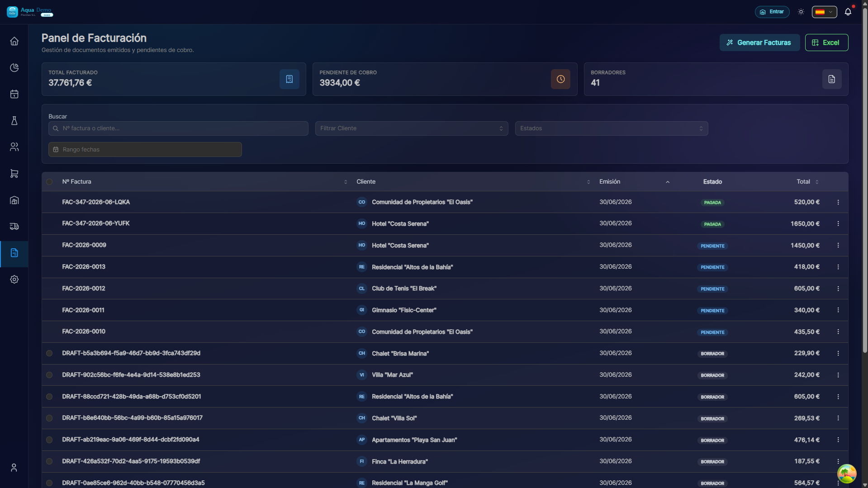Open the clients people sidebar icon
868x488 pixels.
click(14, 147)
